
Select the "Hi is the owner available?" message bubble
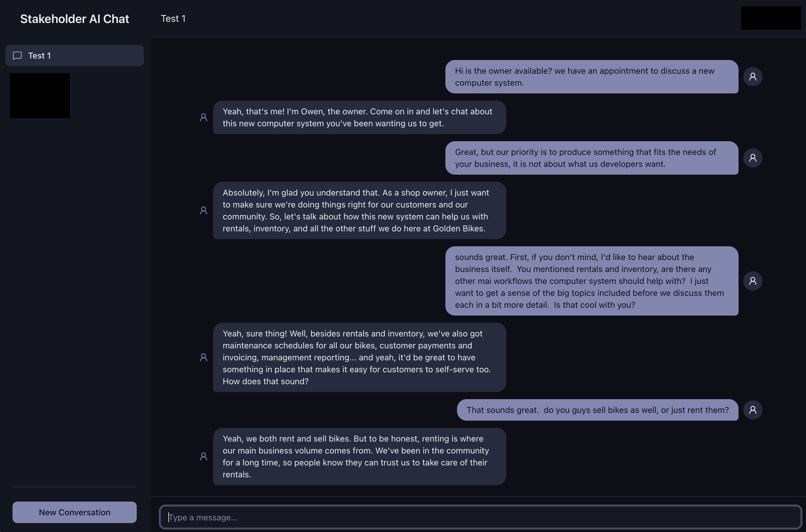point(592,77)
